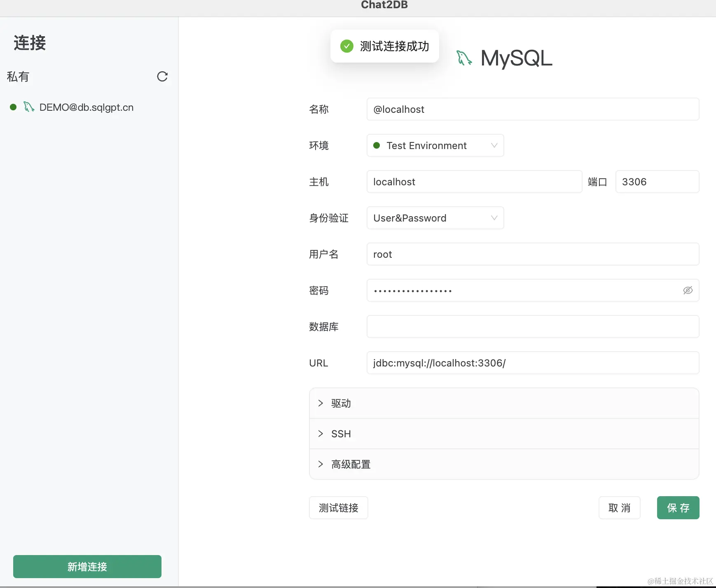Click the 环境 label
Image resolution: width=716 pixels, height=588 pixels.
(x=319, y=145)
